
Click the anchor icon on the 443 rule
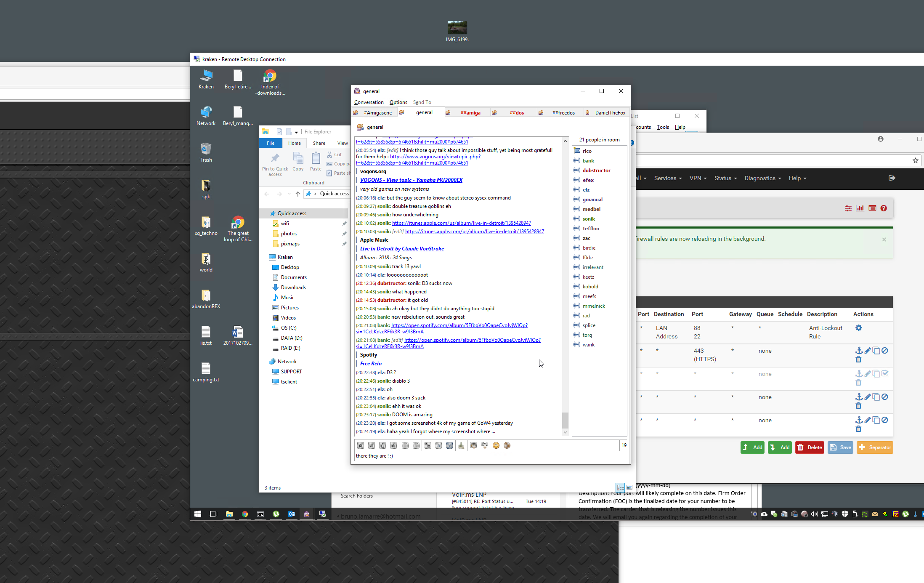click(x=859, y=351)
